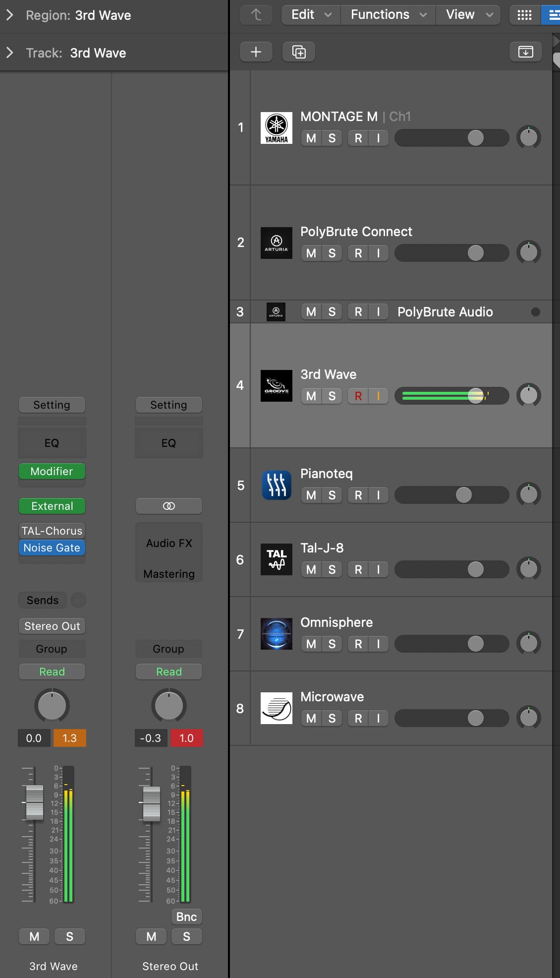
Task: Click the Omnisphere pan knob
Action: [x=529, y=644]
